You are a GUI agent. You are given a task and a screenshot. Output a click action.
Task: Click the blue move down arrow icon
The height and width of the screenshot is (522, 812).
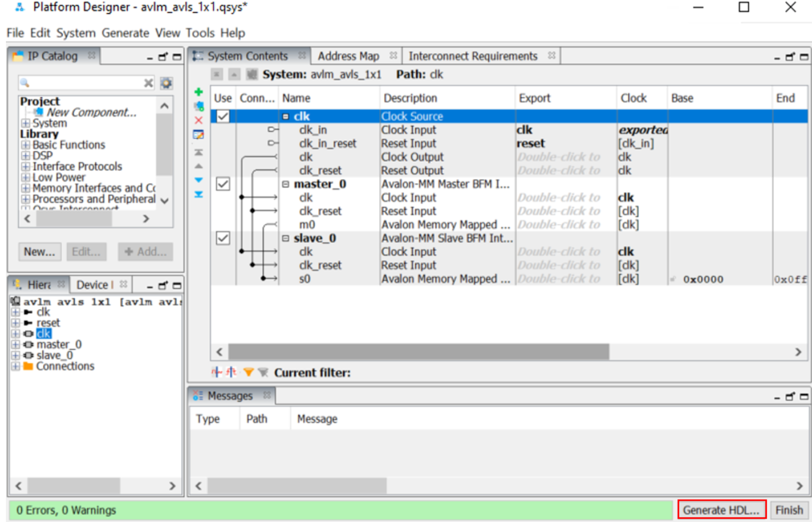click(198, 180)
